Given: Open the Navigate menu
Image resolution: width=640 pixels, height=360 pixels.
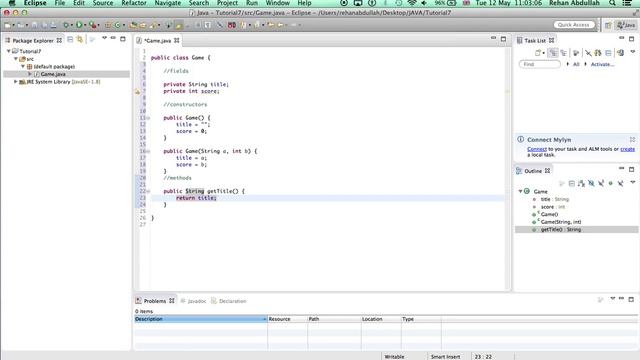Looking at the screenshot, I should (167, 3).
